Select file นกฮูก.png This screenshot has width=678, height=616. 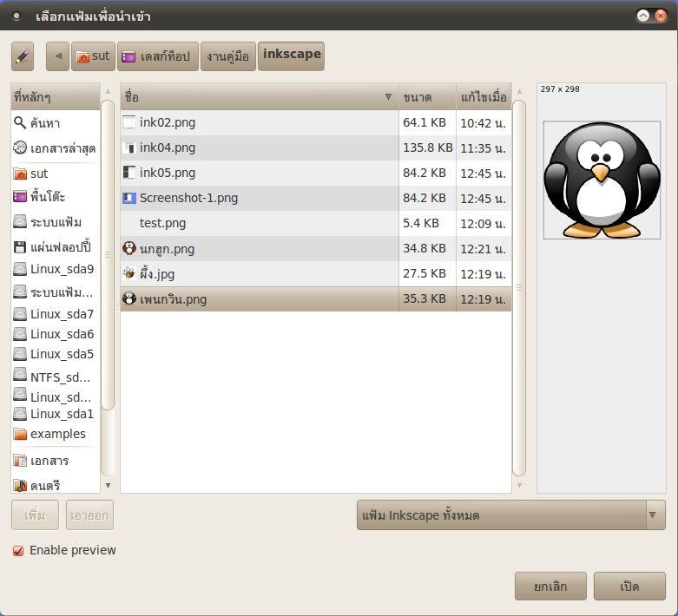[x=316, y=248]
